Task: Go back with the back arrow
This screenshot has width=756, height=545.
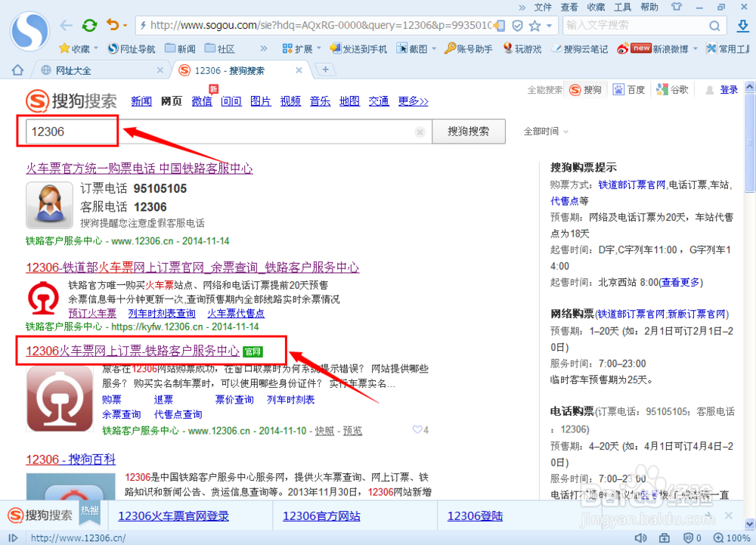Action: point(66,25)
